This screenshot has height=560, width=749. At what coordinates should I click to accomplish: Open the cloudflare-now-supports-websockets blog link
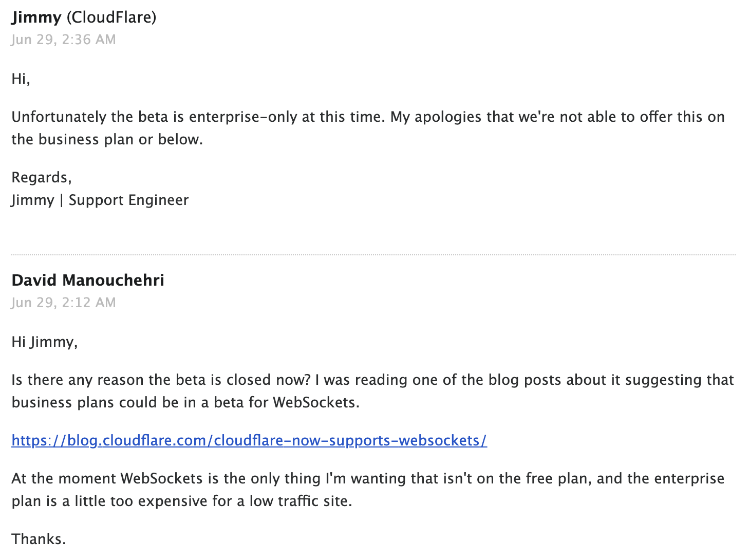(x=249, y=440)
